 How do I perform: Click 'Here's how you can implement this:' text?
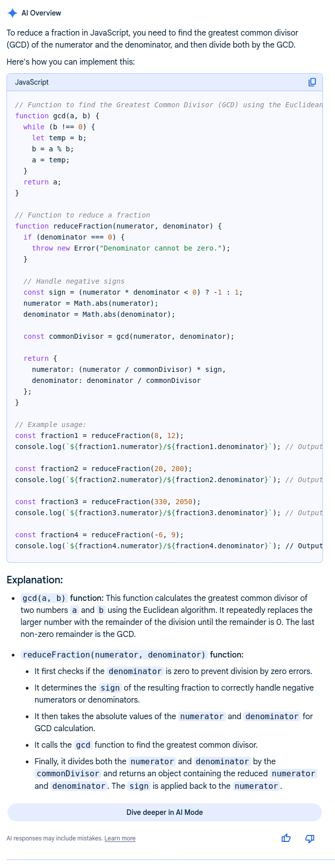point(71,62)
